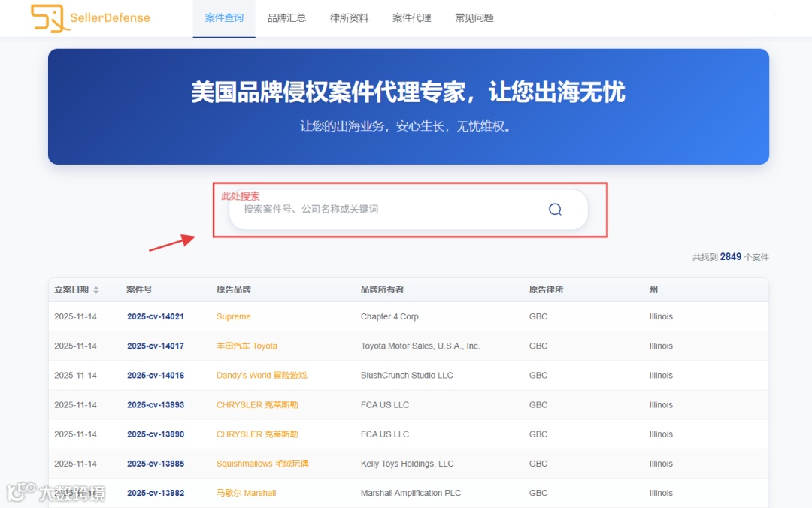Click CHRYSLER brand in 2025-cv-13990 row
812x508 pixels.
[x=257, y=434]
